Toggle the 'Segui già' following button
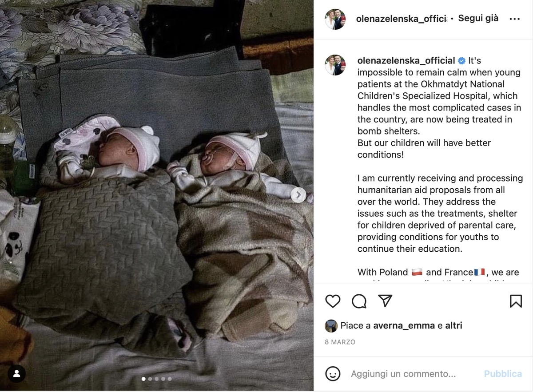The height and width of the screenshot is (392, 533). click(x=478, y=19)
